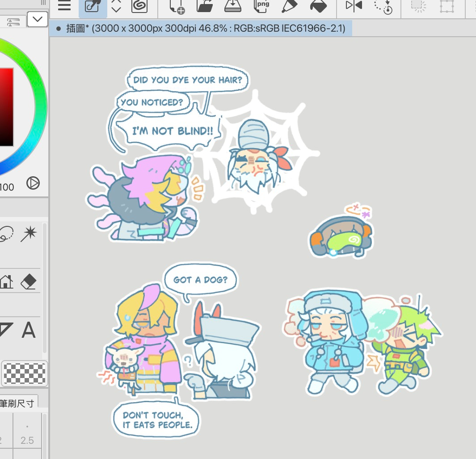Choose the Lasso selection tool
Viewport: 476px width, 459px height.
pos(6,233)
